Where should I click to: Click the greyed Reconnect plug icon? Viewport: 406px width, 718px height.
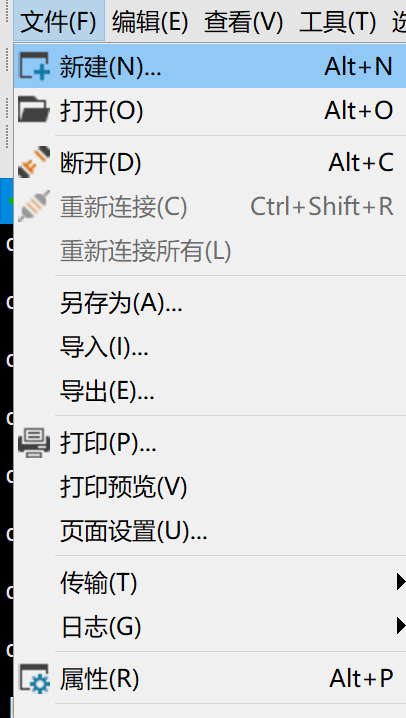point(34,206)
